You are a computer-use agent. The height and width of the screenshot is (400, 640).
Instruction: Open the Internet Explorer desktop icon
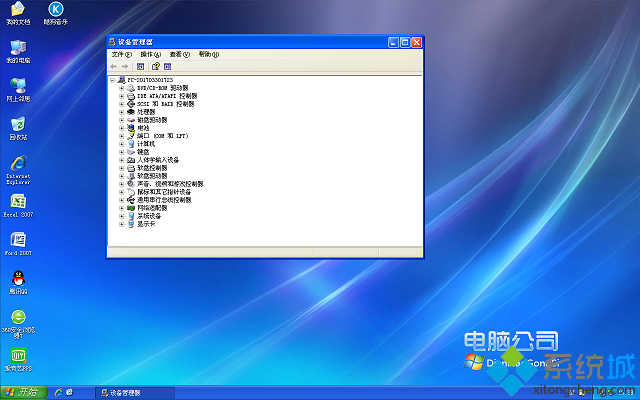point(18,170)
